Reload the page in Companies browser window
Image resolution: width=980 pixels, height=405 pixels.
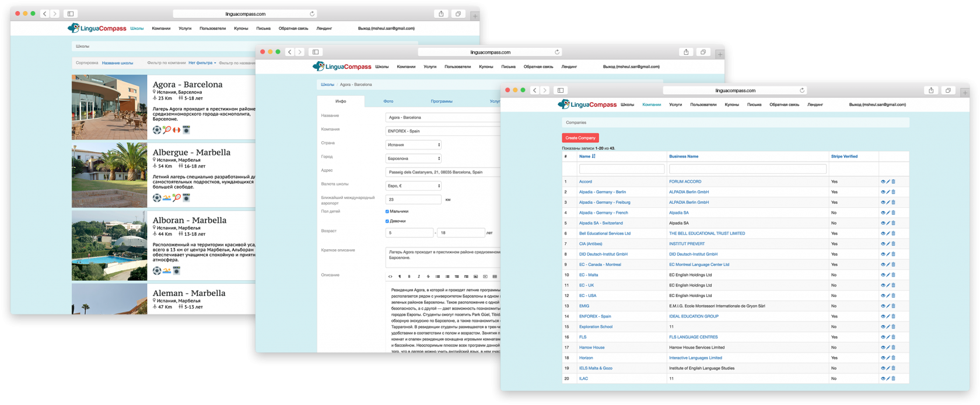(x=802, y=90)
